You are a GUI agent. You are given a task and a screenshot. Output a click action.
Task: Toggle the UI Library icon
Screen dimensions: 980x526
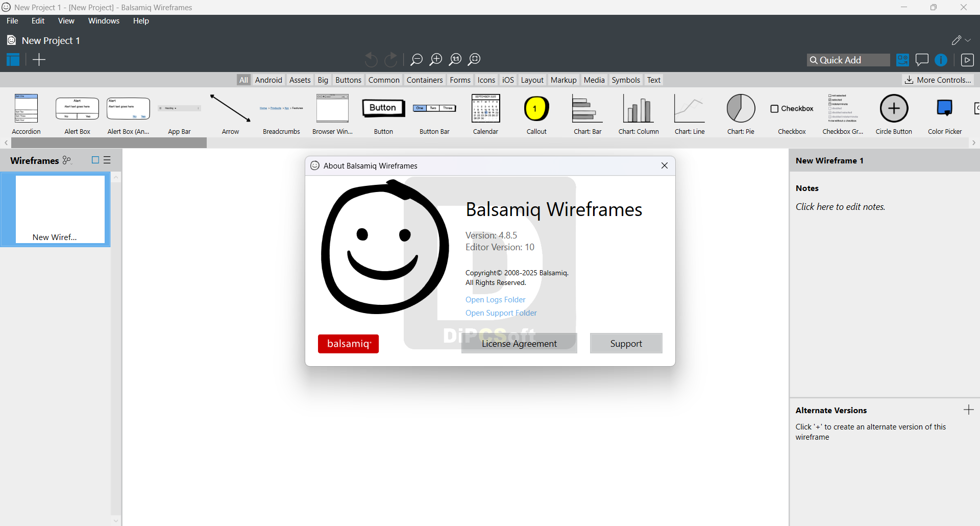point(902,60)
